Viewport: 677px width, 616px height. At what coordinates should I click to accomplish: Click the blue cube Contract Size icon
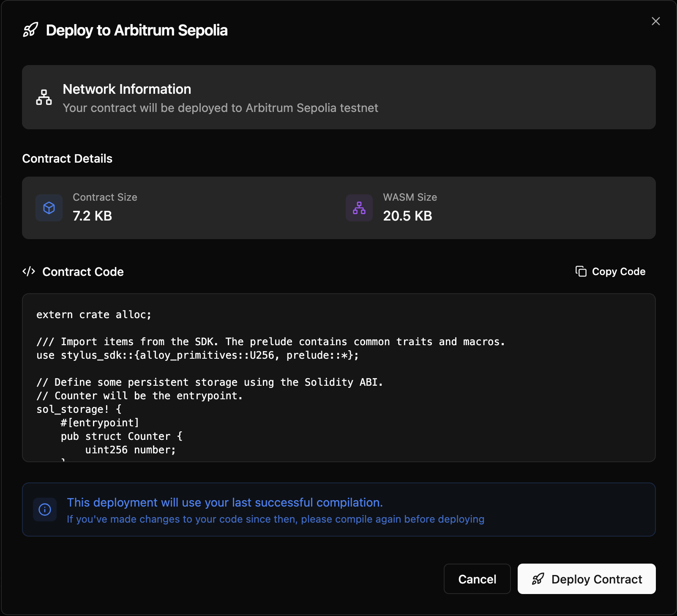pyautogui.click(x=49, y=208)
